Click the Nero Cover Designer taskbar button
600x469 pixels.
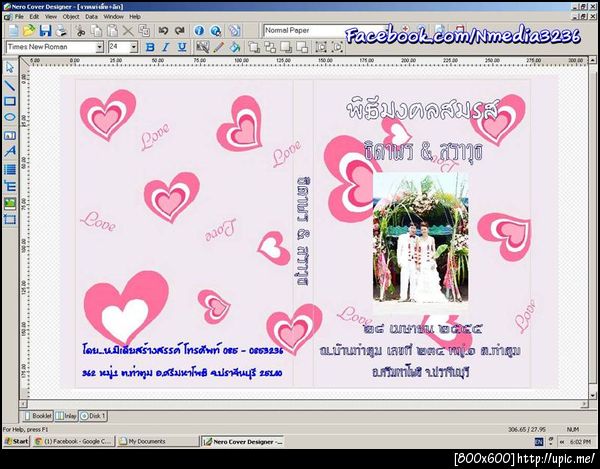(242, 441)
